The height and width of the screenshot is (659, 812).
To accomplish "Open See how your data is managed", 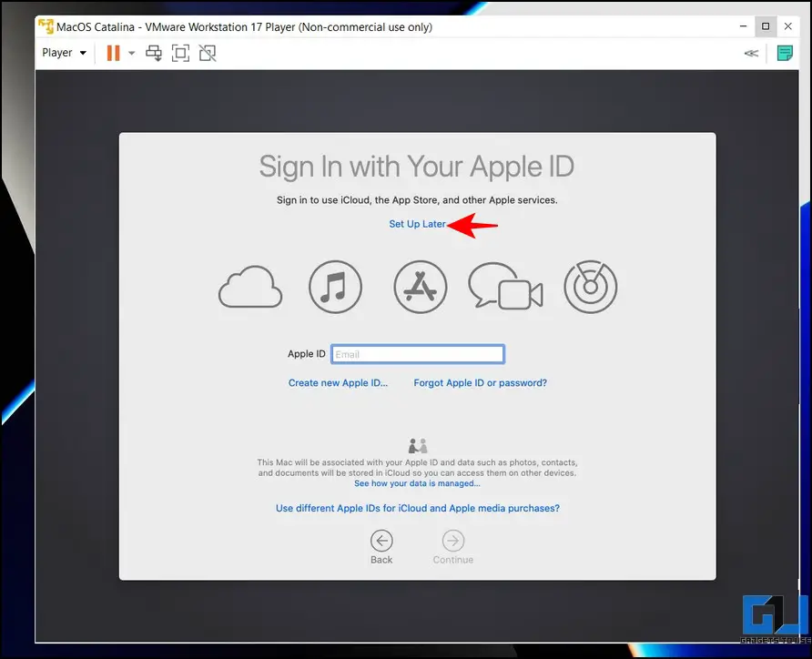I will [x=417, y=483].
